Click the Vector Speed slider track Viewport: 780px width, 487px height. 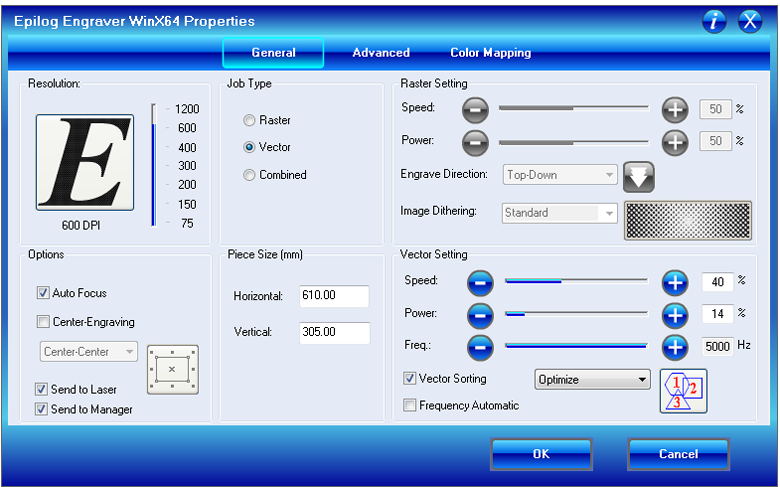pyautogui.click(x=577, y=281)
